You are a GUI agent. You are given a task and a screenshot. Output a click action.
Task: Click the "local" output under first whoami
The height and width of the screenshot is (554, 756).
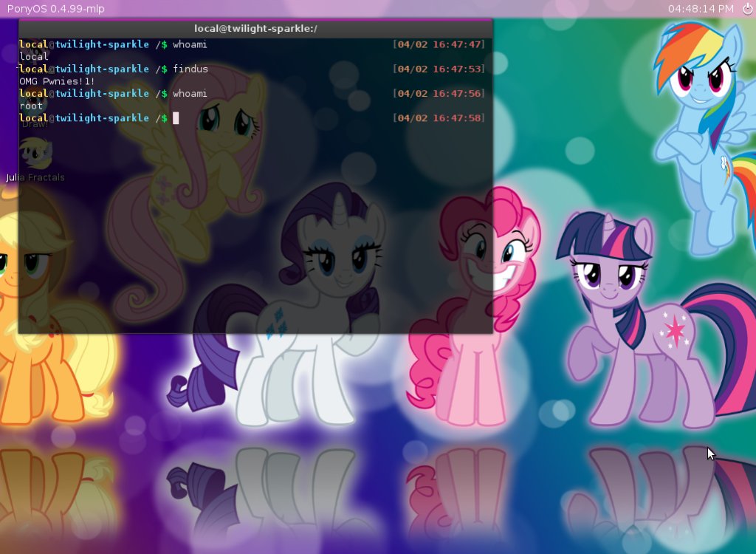coord(34,56)
